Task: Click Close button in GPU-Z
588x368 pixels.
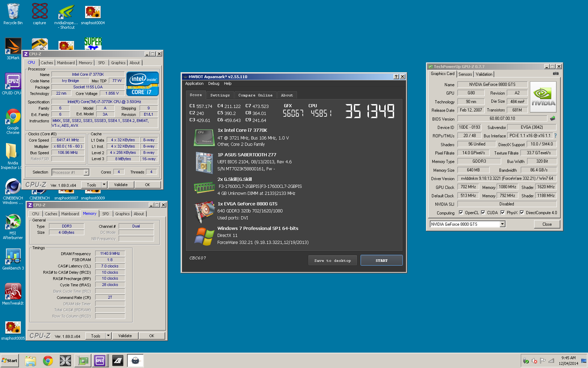Action: point(547,224)
